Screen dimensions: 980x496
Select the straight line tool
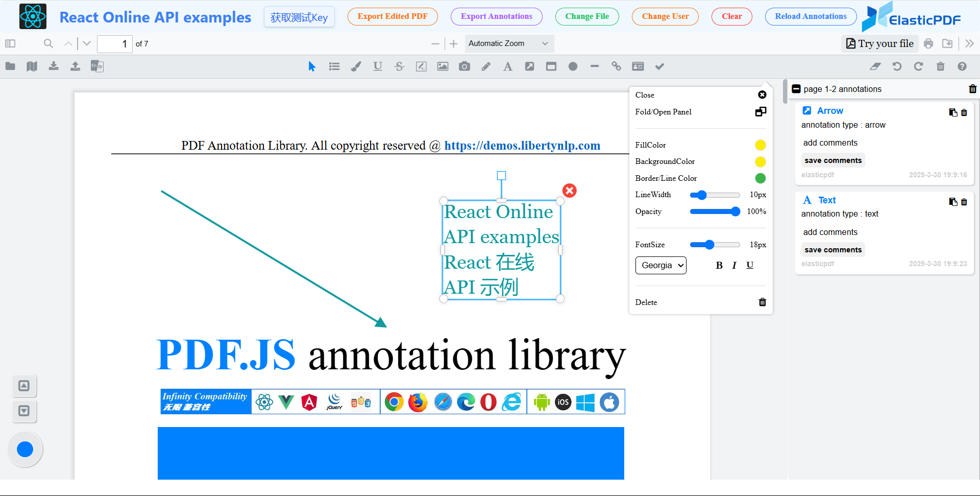[595, 66]
